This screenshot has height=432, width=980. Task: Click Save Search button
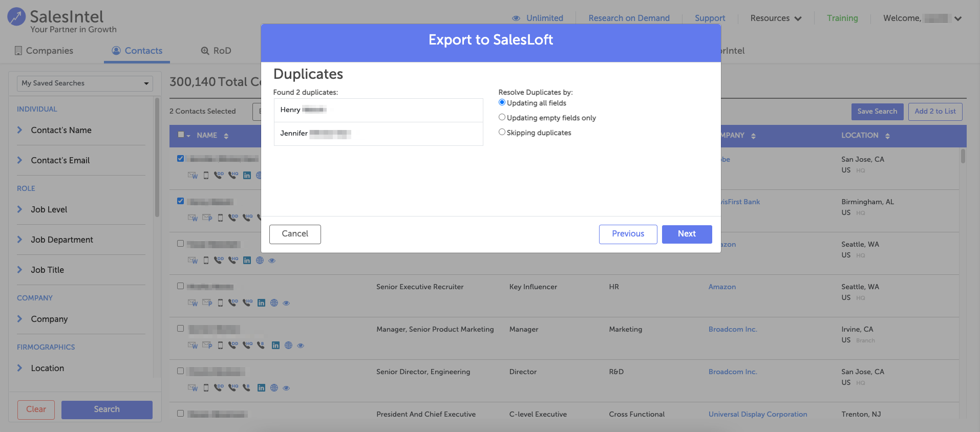coord(877,112)
